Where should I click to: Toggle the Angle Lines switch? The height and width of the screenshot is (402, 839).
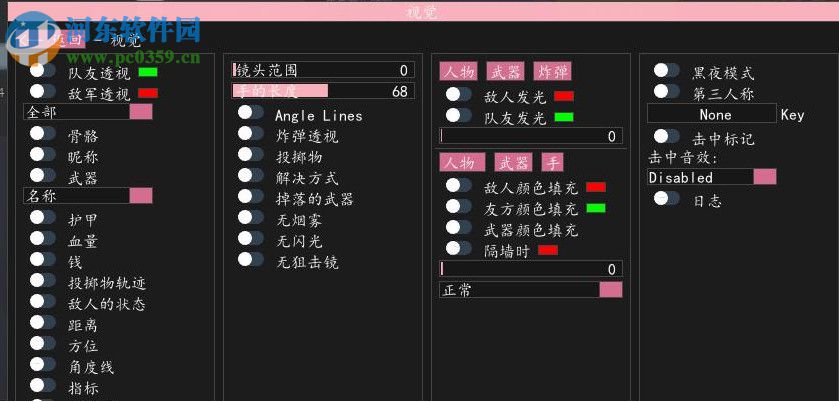pos(251,112)
